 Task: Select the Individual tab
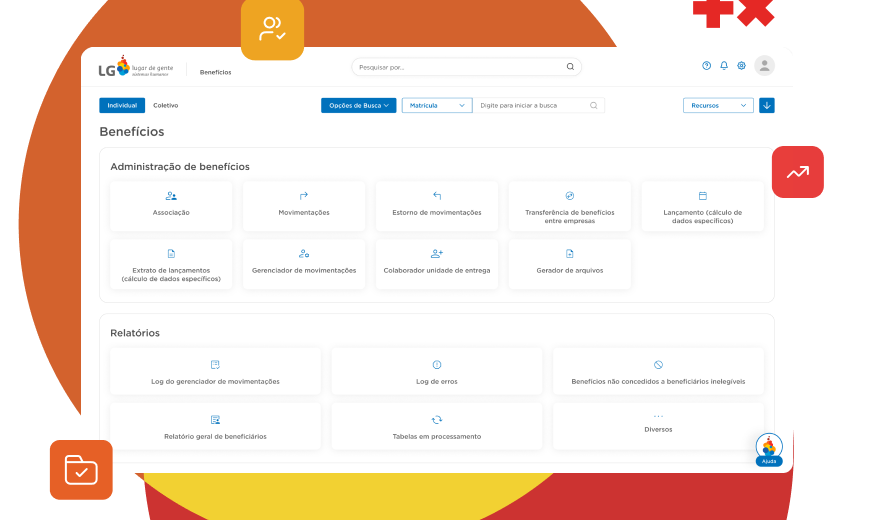pos(122,105)
